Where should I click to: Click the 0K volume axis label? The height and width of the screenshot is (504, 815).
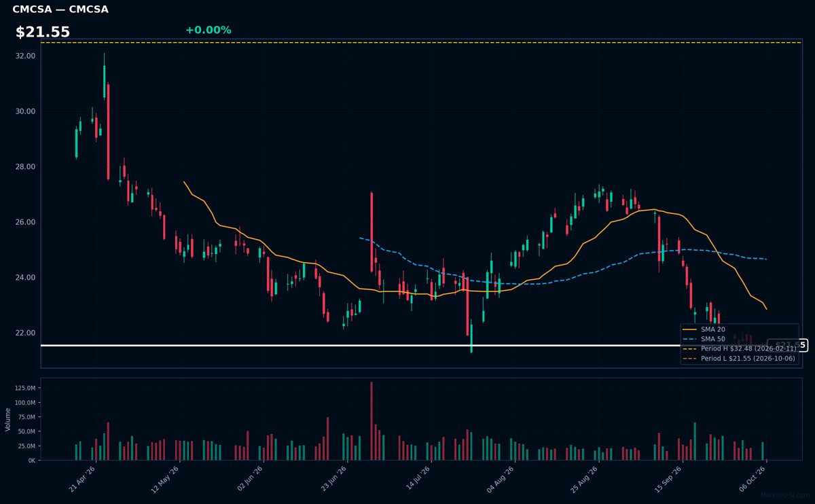click(x=31, y=461)
